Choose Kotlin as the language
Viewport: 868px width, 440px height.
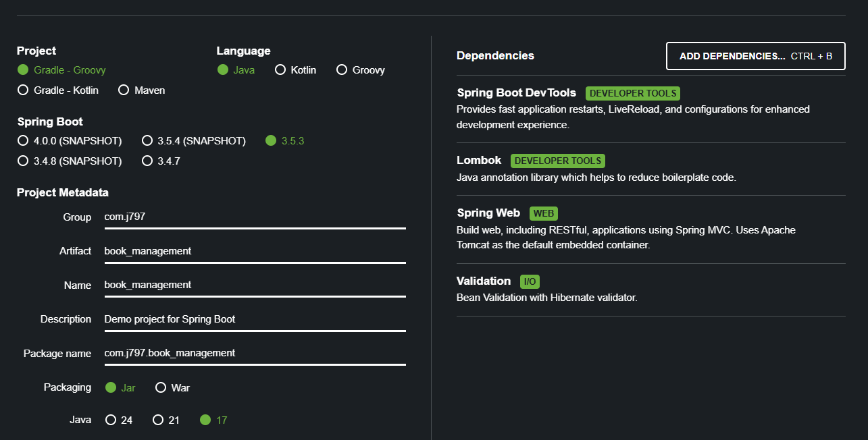click(295, 70)
